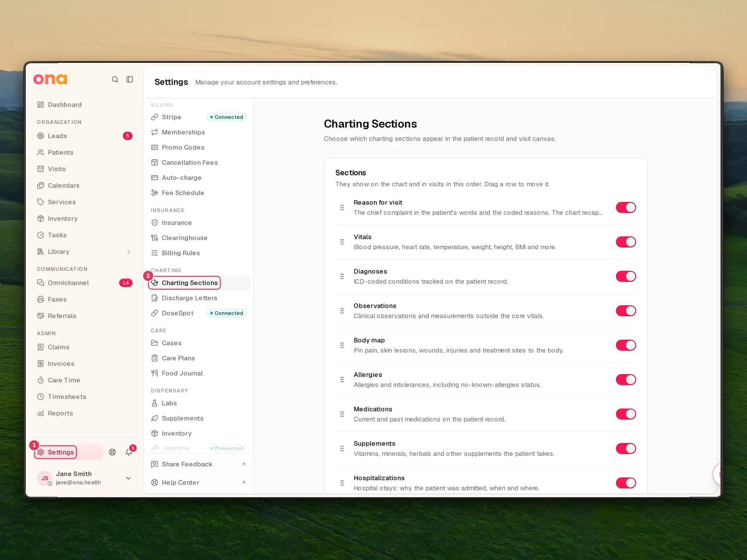Click the Leads target icon
The width and height of the screenshot is (747, 560).
coord(40,136)
